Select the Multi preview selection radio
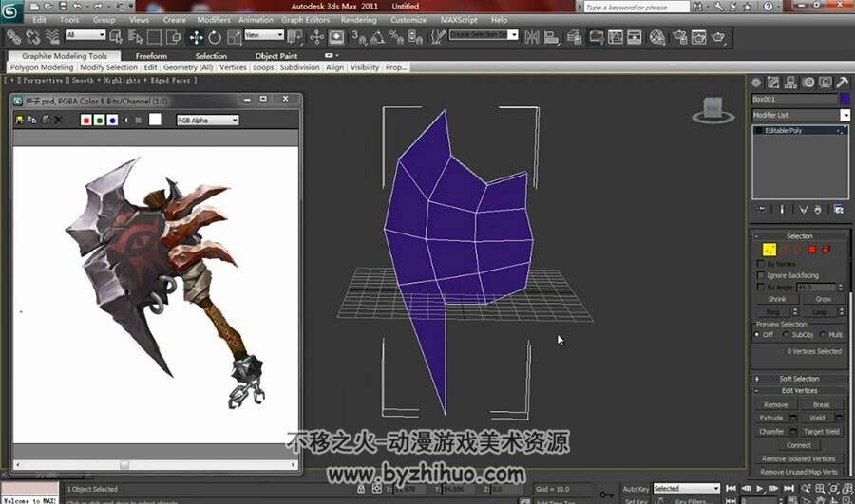855x504 pixels. point(823,334)
